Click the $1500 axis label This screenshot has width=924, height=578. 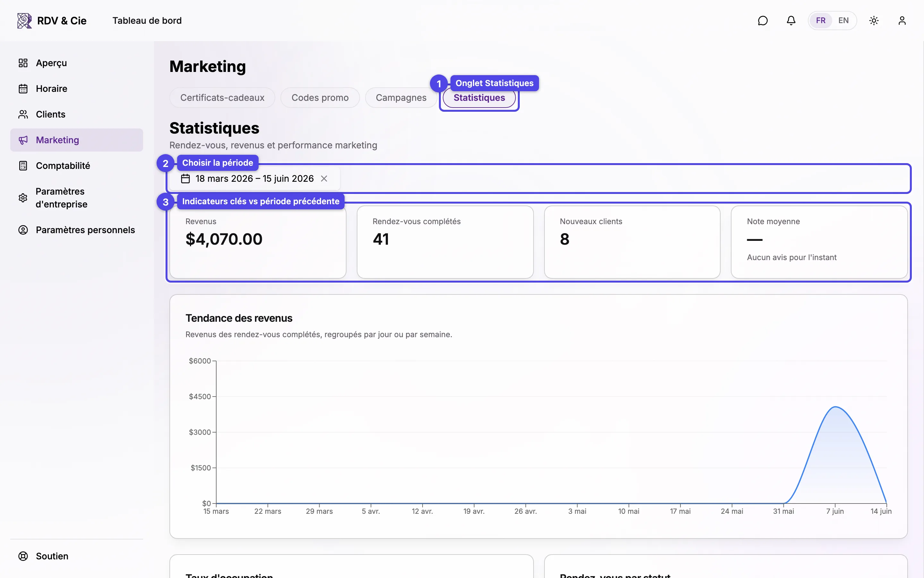point(201,468)
